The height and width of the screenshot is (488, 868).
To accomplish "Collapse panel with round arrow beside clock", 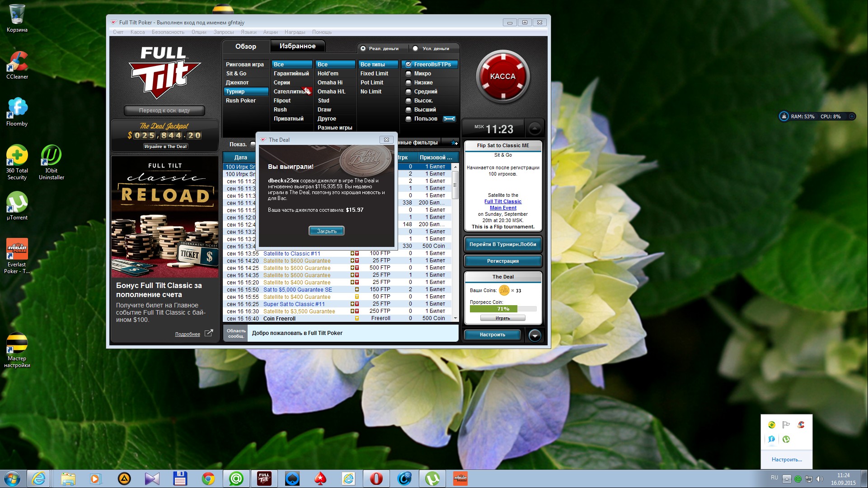I will tap(535, 129).
